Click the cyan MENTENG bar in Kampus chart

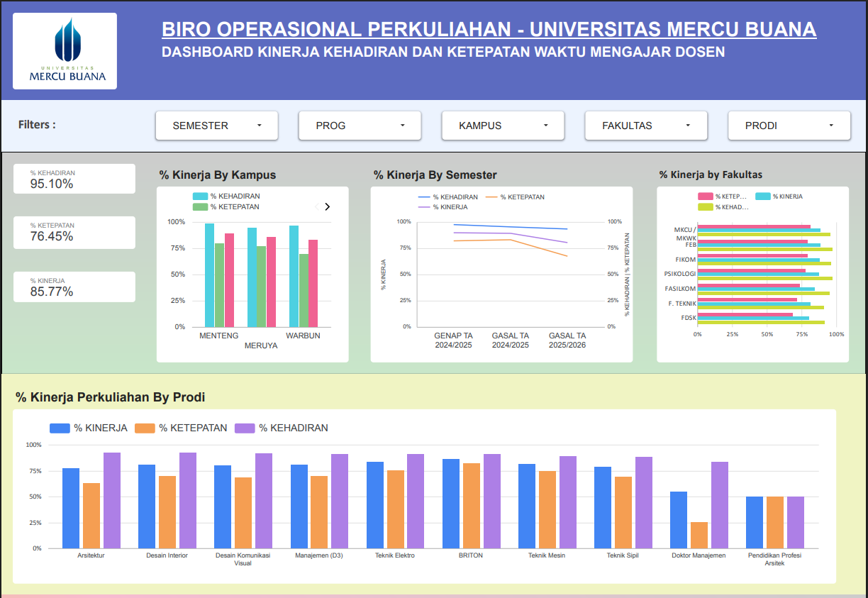[209, 275]
